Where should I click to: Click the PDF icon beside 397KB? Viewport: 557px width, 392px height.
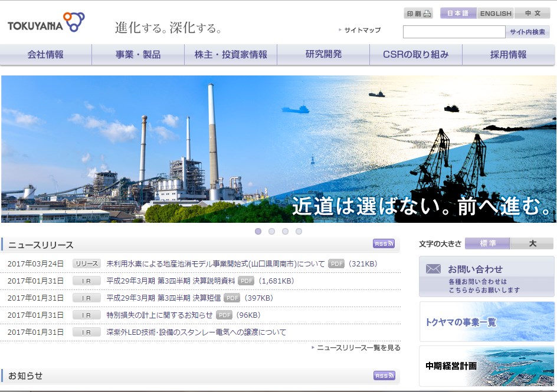point(232,298)
